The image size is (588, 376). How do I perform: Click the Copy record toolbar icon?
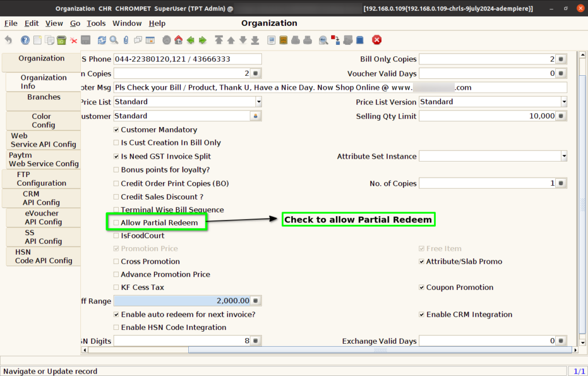49,40
